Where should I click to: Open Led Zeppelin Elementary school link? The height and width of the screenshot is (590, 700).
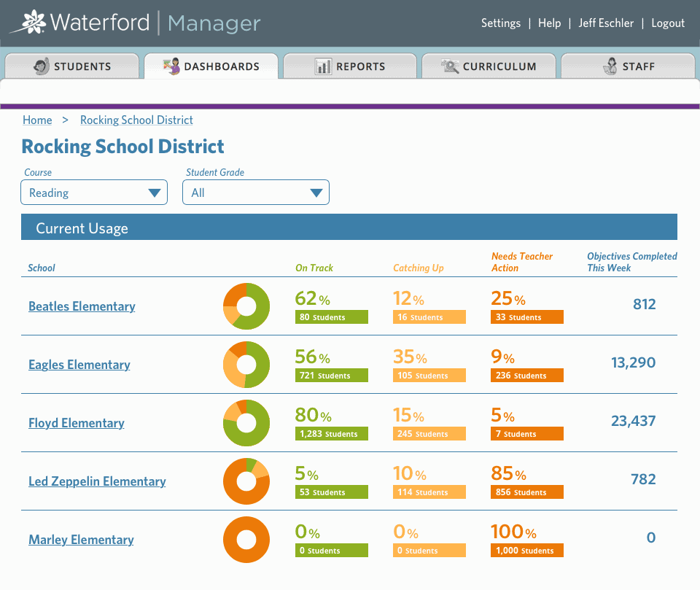(97, 481)
